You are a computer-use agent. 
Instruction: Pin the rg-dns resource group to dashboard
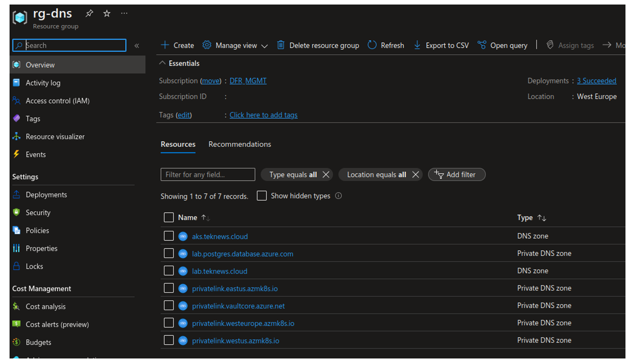89,14
